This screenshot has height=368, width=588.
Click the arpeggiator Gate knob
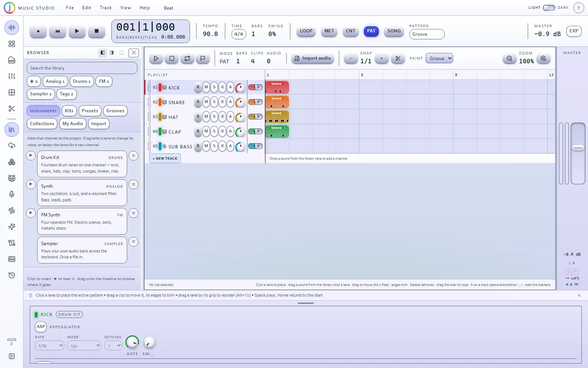click(132, 343)
